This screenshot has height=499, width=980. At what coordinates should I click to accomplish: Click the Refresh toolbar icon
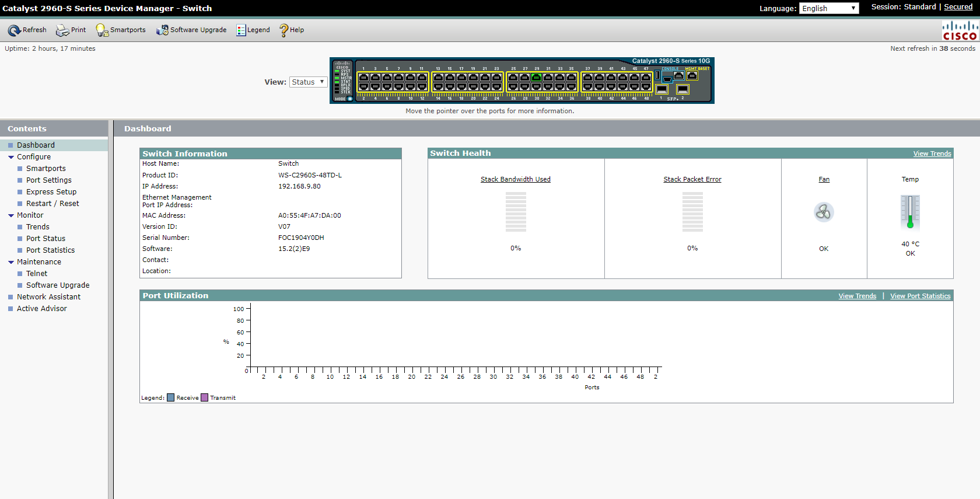[14, 30]
